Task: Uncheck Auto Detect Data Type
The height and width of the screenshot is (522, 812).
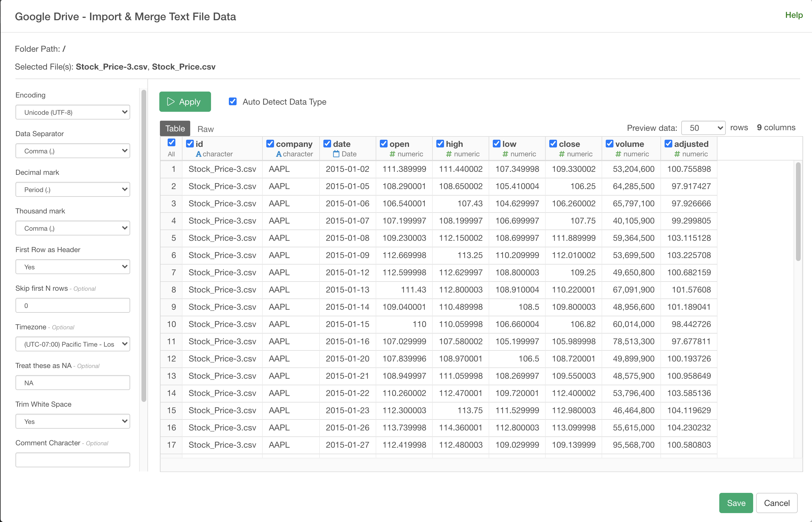Action: pos(232,101)
